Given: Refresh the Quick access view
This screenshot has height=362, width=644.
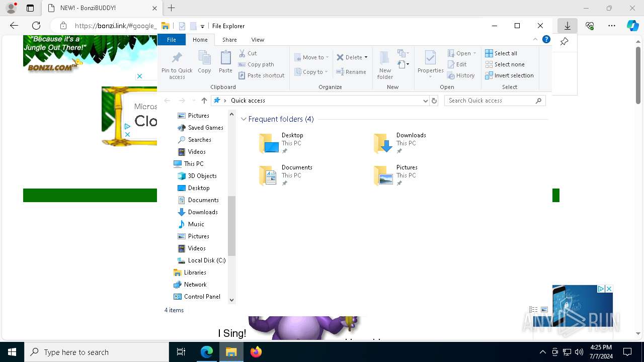Looking at the screenshot, I should [435, 101].
